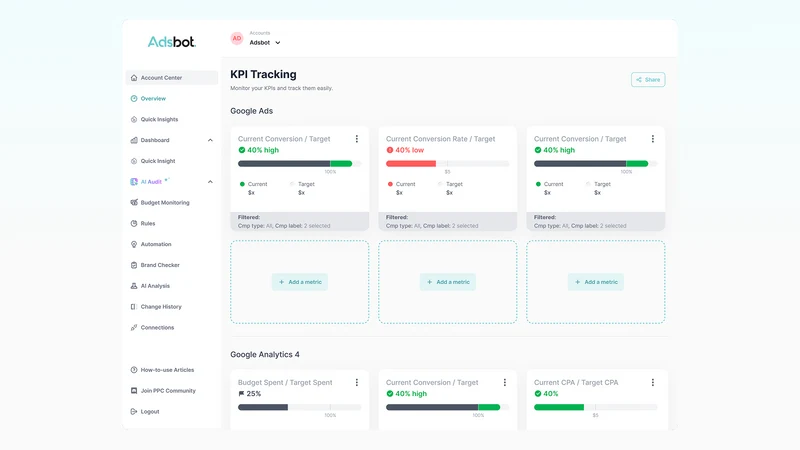Click the Rules icon

coord(134,223)
